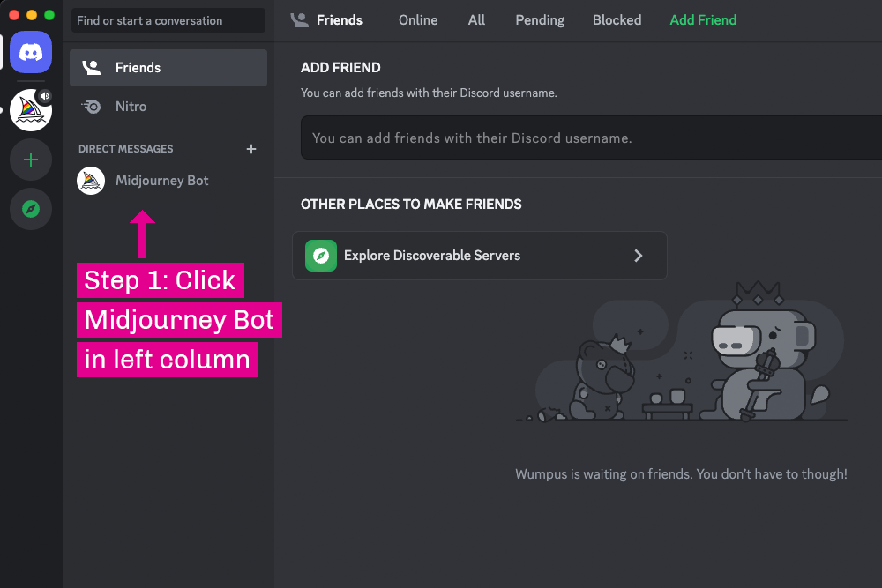Expand Explore Discoverable Servers chevron arrow
The width and height of the screenshot is (882, 588).
(639, 256)
